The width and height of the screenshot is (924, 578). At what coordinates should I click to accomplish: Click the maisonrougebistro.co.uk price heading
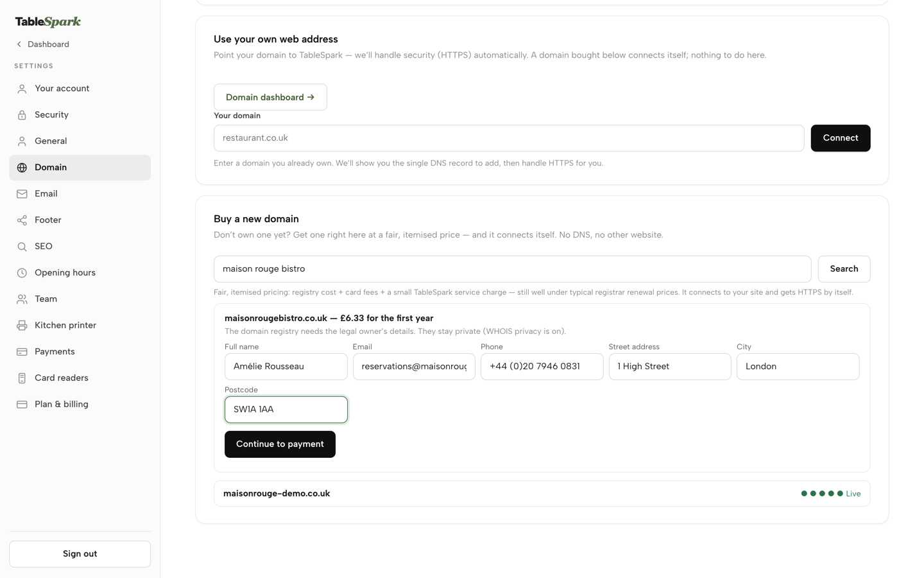329,319
